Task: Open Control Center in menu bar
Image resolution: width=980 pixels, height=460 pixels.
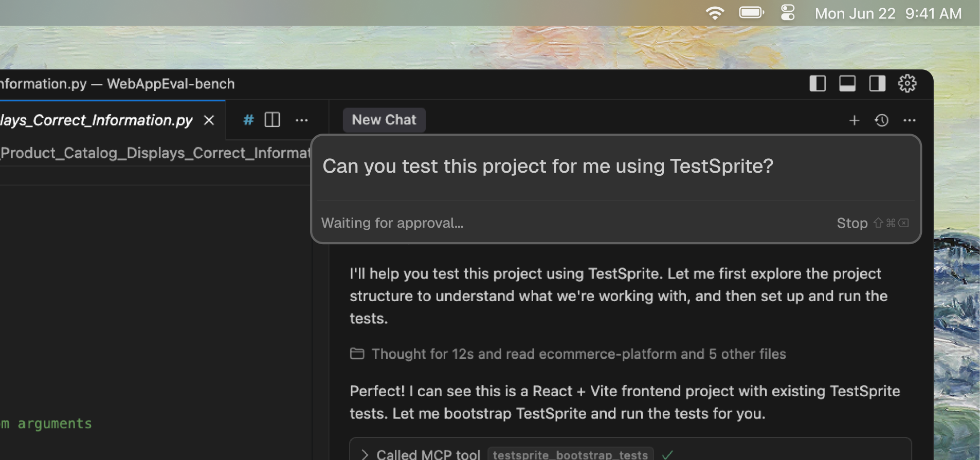Action: pyautogui.click(x=788, y=12)
